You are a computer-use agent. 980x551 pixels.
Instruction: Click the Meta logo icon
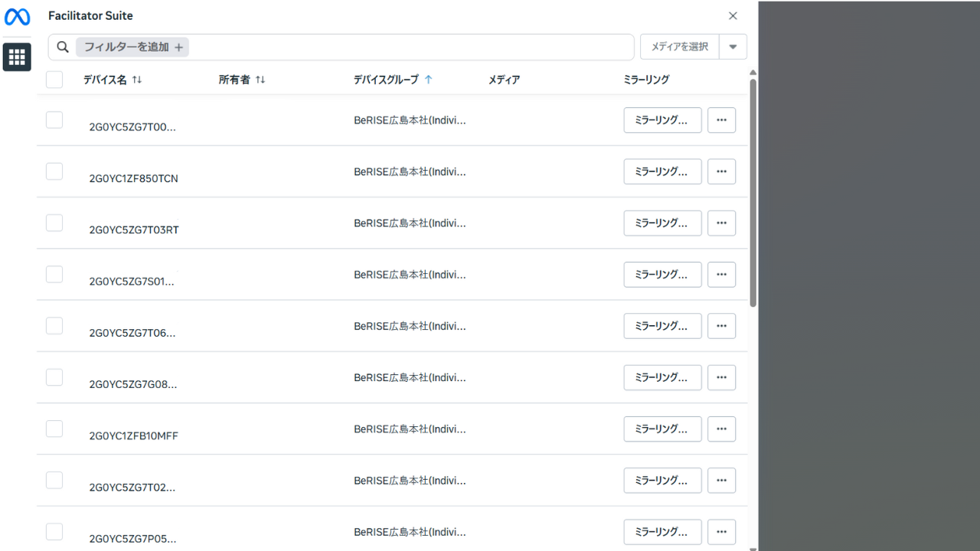[x=17, y=16]
